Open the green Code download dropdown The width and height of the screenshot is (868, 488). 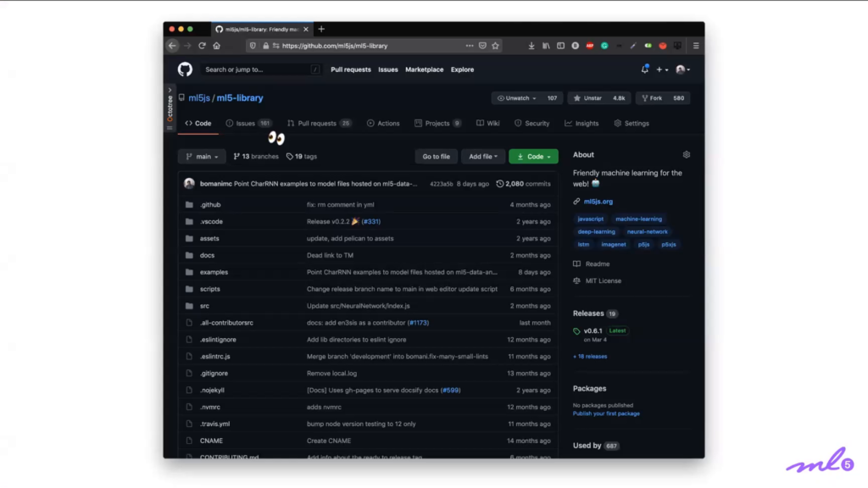click(534, 157)
